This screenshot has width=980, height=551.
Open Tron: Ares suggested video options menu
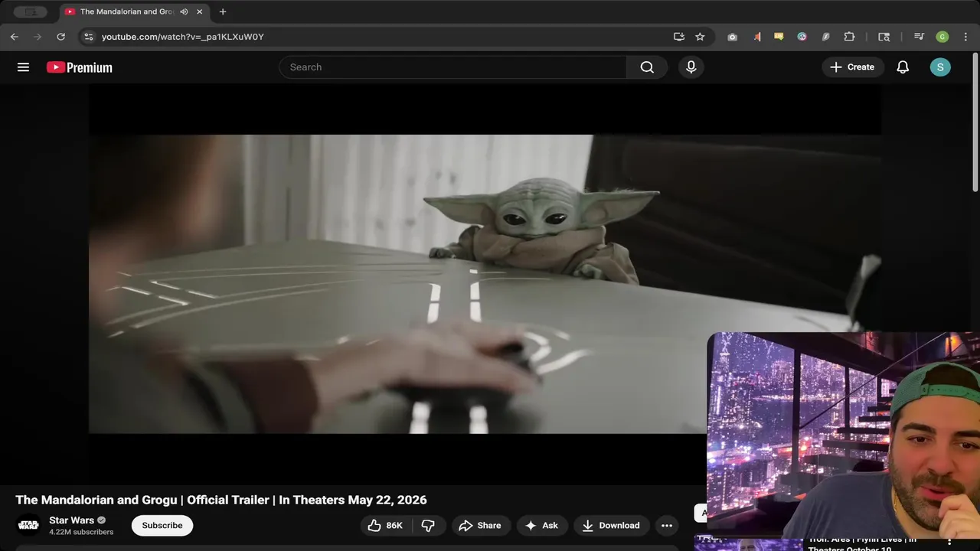pos(950,542)
